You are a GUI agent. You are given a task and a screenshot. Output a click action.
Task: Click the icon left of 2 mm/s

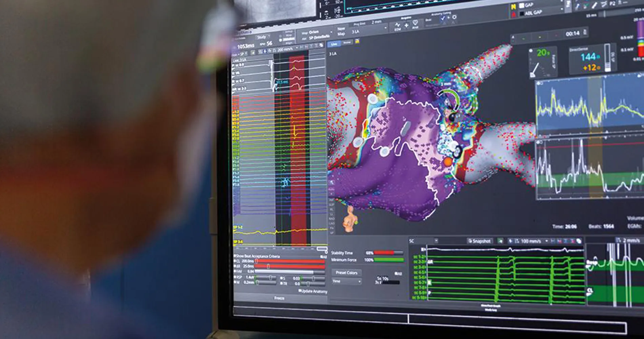pyautogui.click(x=618, y=240)
